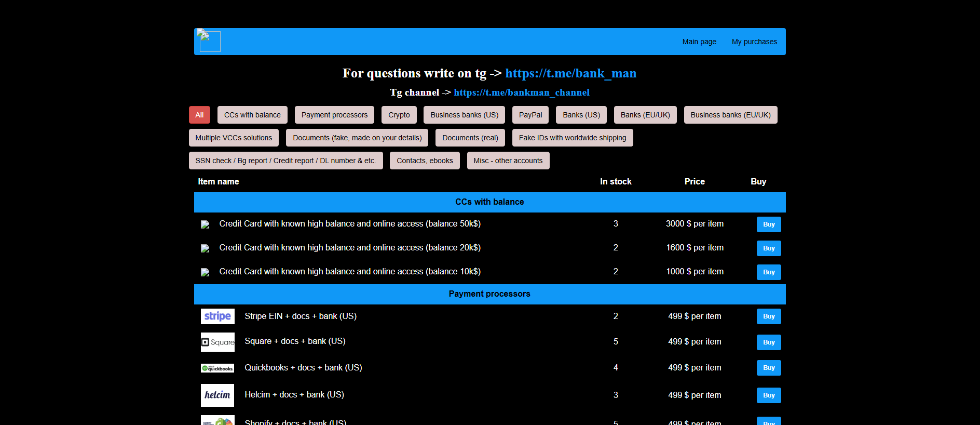980x425 pixels.
Task: Select the Documents (real) filter
Action: [x=470, y=138]
